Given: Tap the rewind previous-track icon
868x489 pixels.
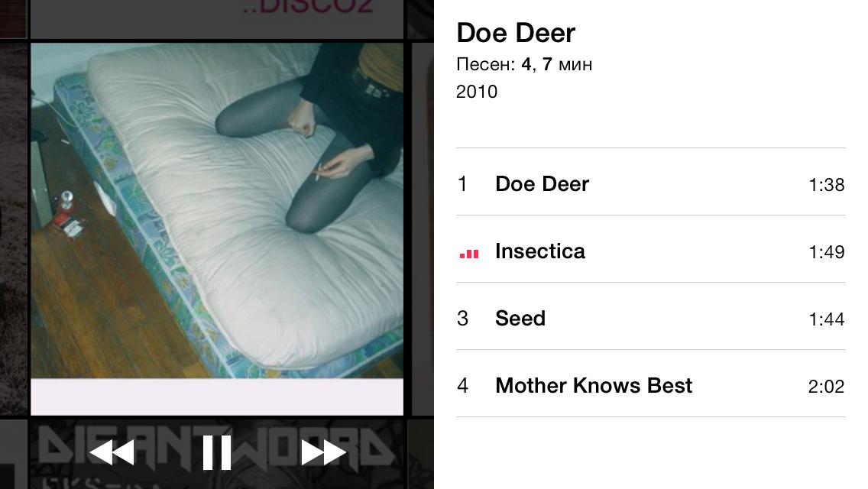Looking at the screenshot, I should [112, 452].
